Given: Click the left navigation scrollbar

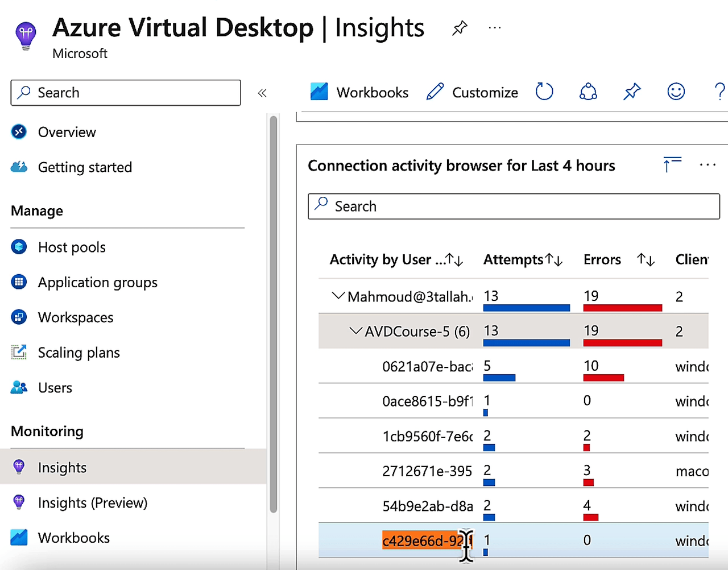Looking at the screenshot, I should [274, 315].
